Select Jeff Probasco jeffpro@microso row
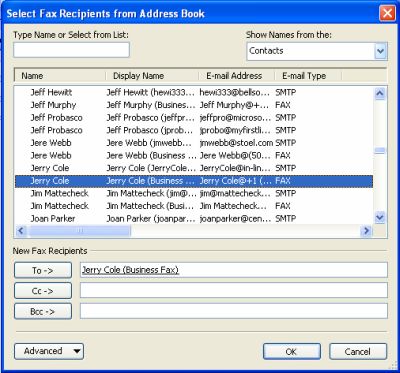Image resolution: width=400 pixels, height=373 pixels. 194,118
